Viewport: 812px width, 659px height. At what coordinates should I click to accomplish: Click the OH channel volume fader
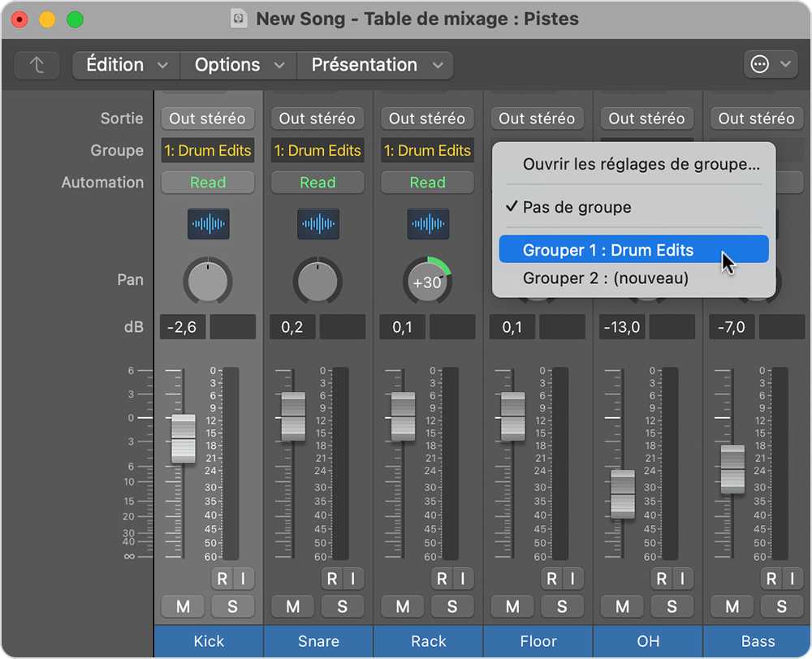623,493
